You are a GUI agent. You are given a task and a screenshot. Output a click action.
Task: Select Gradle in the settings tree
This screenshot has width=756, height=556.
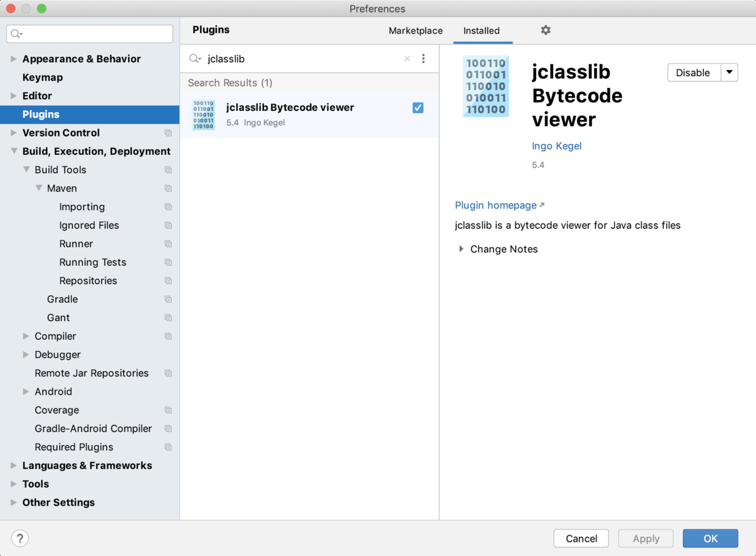tap(62, 299)
